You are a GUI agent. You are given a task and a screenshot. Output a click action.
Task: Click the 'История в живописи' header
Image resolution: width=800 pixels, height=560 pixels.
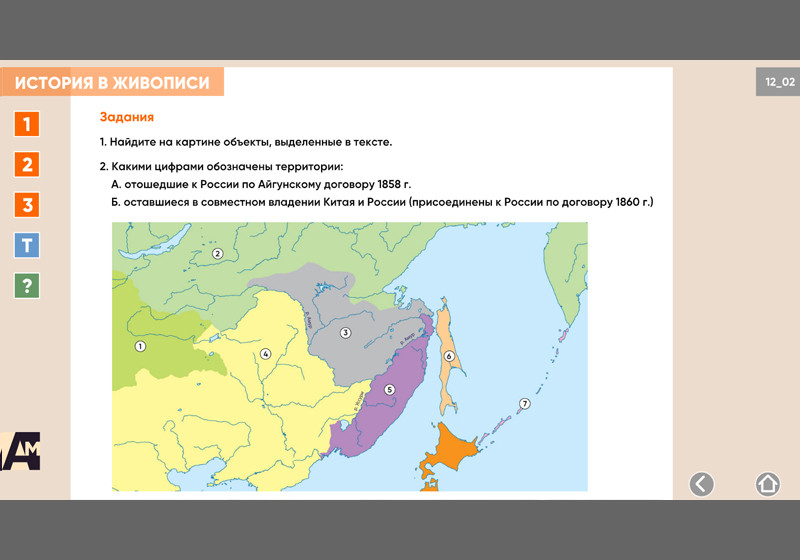coord(112,83)
